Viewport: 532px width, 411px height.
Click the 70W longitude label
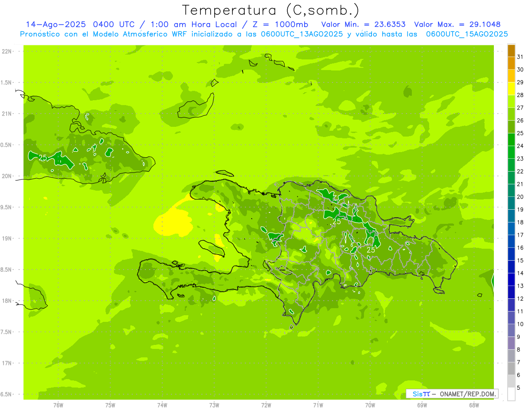pos(370,405)
